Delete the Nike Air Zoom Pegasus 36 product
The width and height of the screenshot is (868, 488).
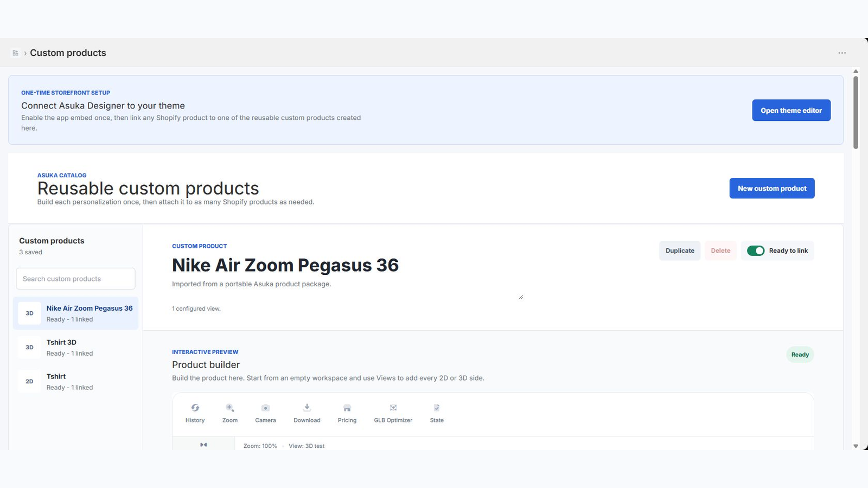720,251
